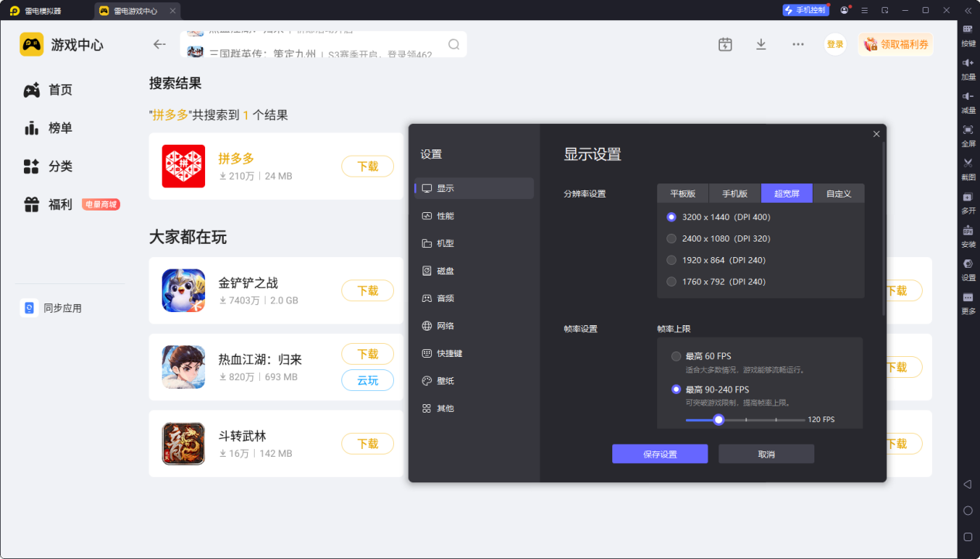The image size is (980, 559).
Task: Click the 保存设置 button
Action: tap(660, 454)
